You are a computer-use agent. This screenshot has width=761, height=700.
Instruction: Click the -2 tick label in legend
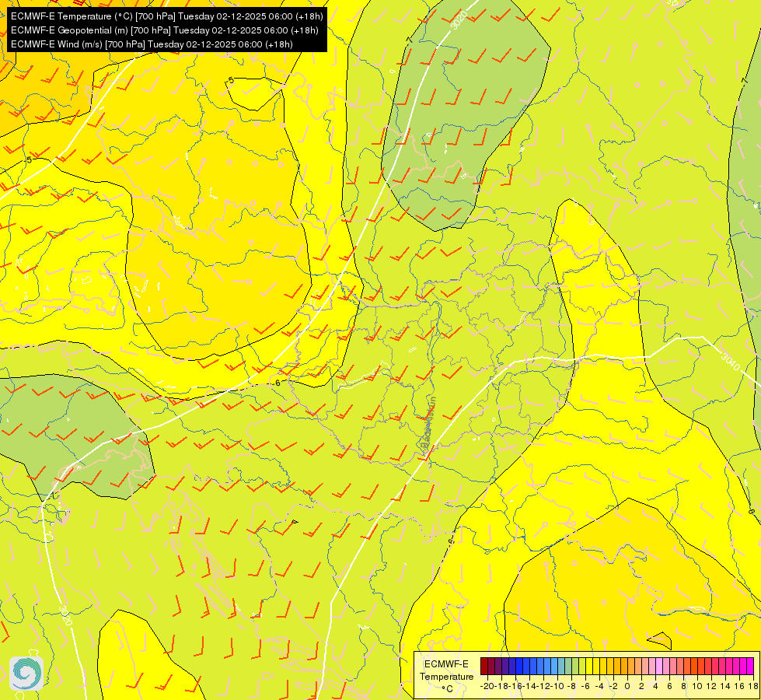coord(613,687)
